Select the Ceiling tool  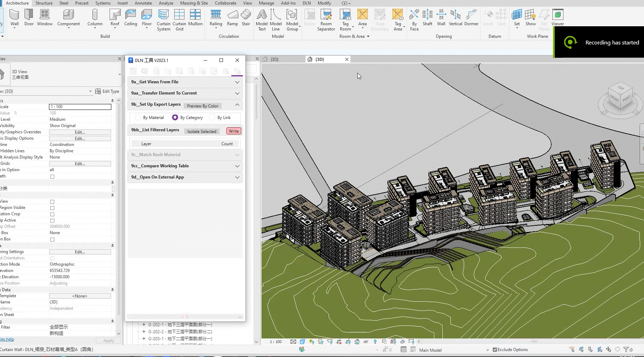pos(131,18)
